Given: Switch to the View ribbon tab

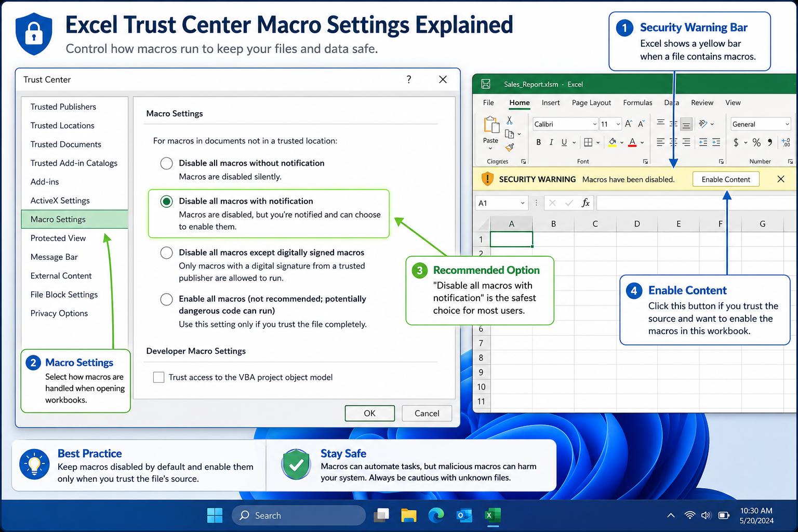Looking at the screenshot, I should 733,102.
